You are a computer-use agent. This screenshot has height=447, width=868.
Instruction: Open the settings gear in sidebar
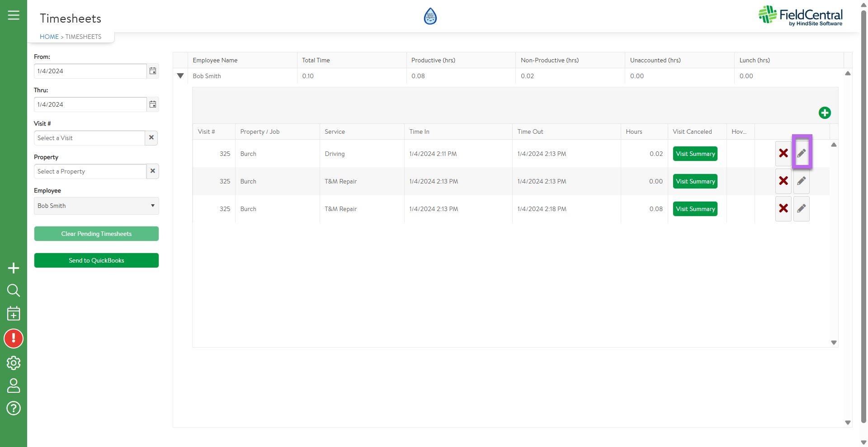(x=14, y=362)
